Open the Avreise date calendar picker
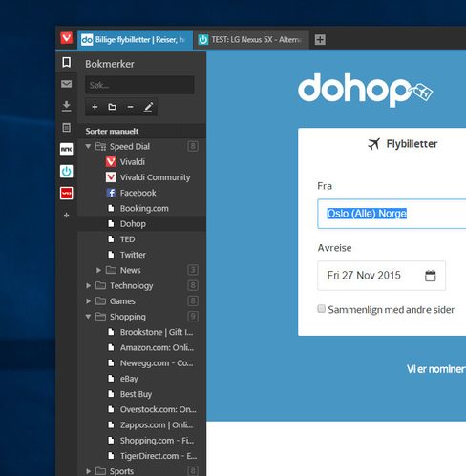This screenshot has height=476, width=466. coord(430,276)
